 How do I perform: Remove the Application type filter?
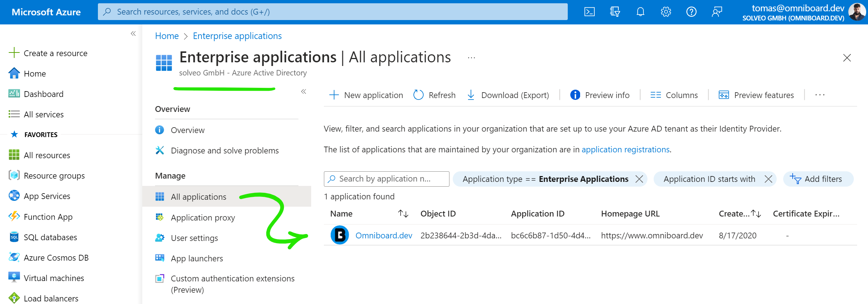(x=639, y=179)
